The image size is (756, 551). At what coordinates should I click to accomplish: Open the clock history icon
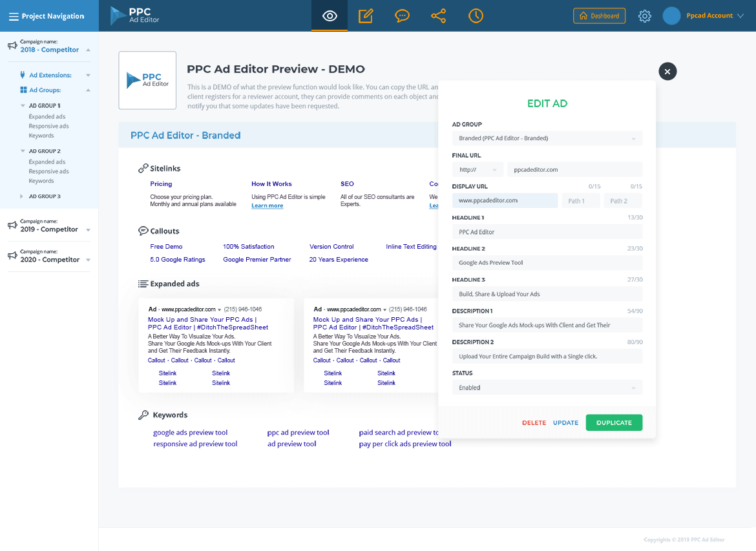(476, 16)
